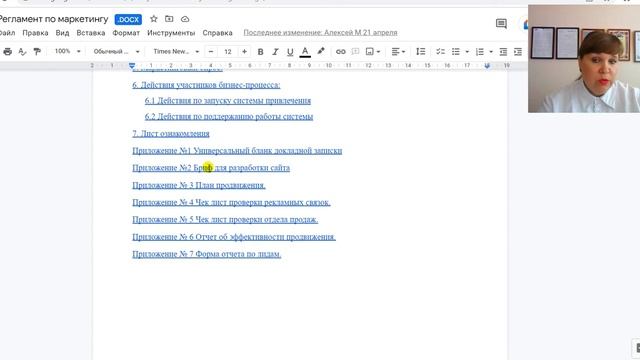Decrease font size with minus button
Image resolution: width=640 pixels, height=360 pixels.
click(x=211, y=51)
